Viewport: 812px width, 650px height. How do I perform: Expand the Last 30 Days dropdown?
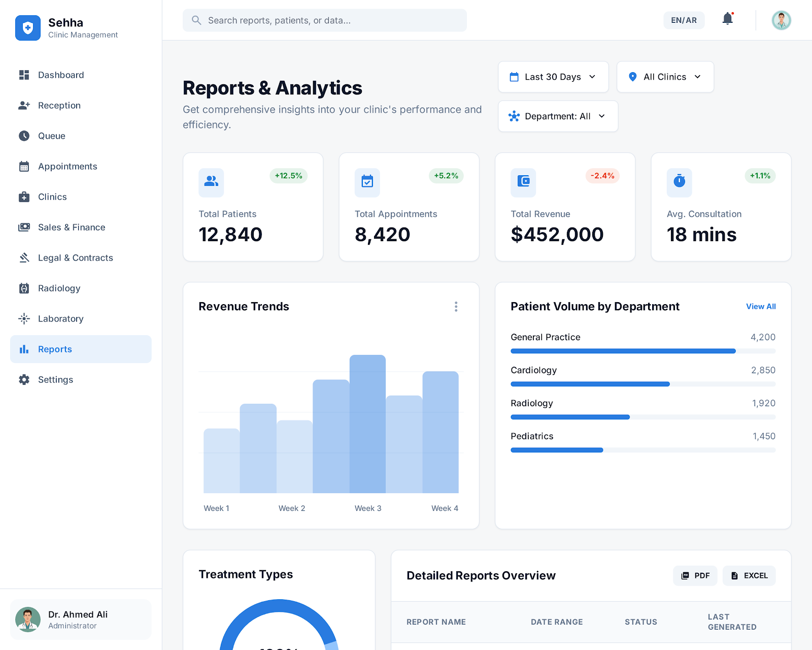click(x=553, y=77)
